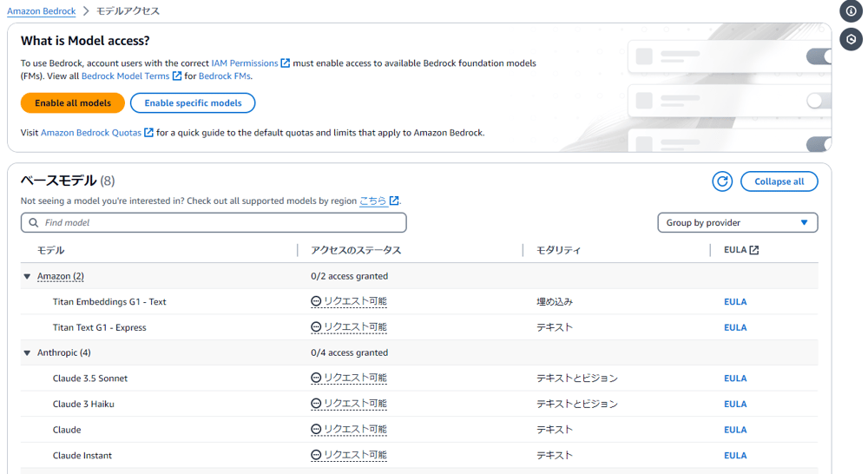Viewport: 868px width, 474px height.
Task: Click リクエスト可能 status for Titan Embeddings G1 - Text
Action: tap(355, 301)
